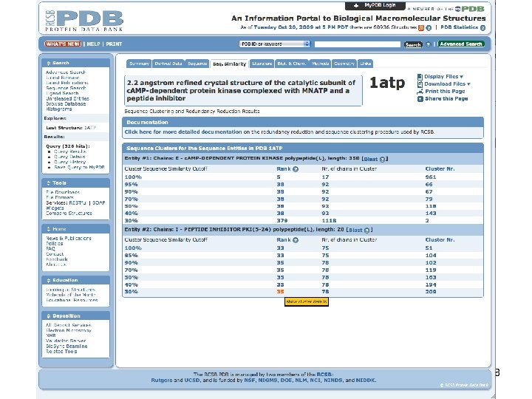Click into the search text field
The height and width of the screenshot is (399, 532).
(x=358, y=44)
